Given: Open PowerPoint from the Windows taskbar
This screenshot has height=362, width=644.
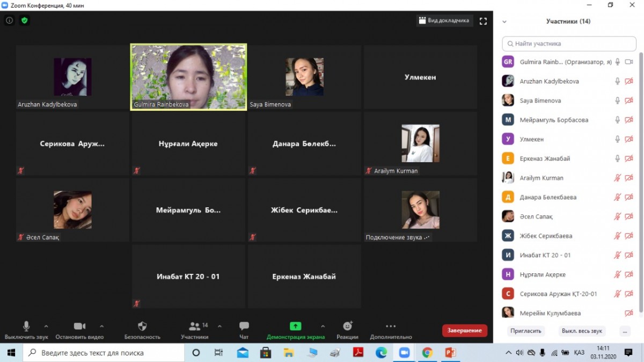Looking at the screenshot, I should (x=450, y=353).
